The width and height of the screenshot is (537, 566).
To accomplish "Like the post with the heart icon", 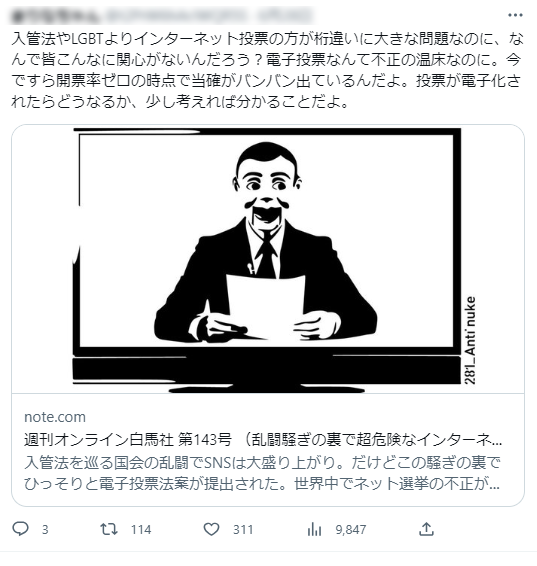I will (211, 530).
